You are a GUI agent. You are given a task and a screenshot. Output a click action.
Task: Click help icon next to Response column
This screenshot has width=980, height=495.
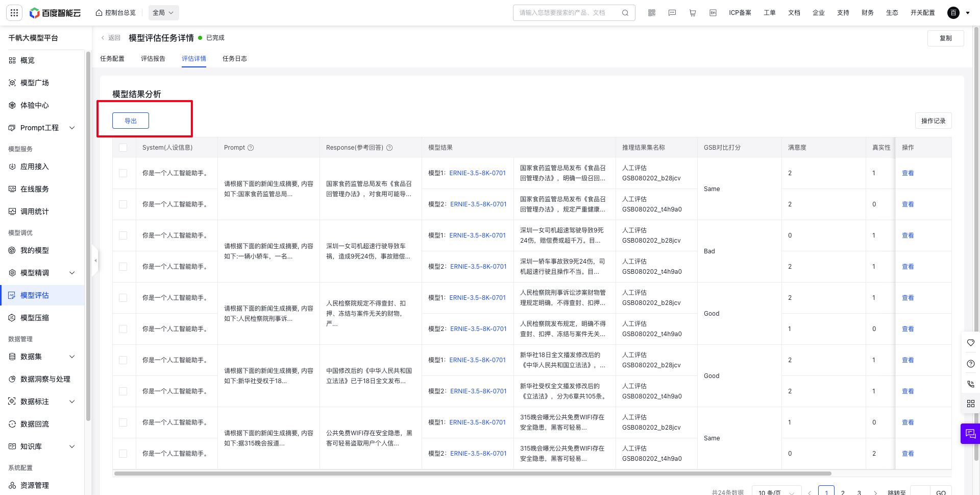tap(389, 148)
